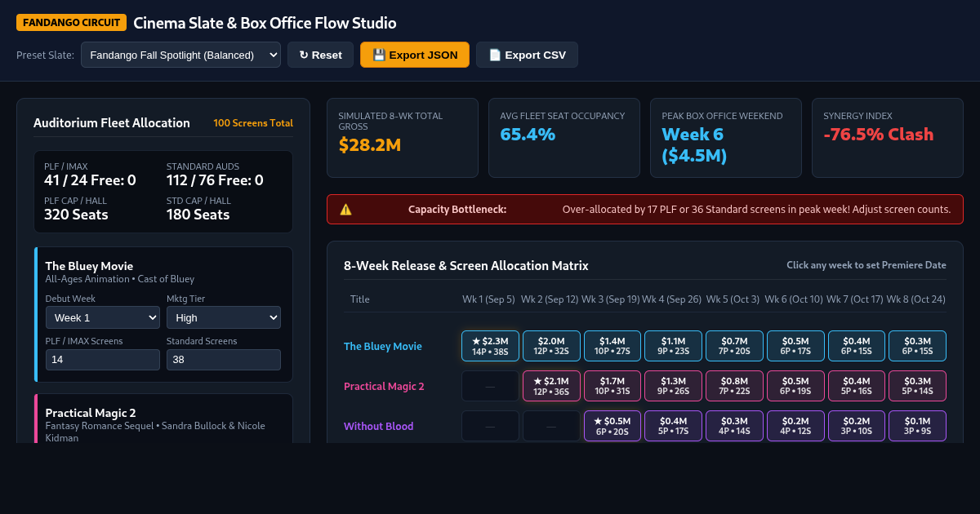Click Wk 3 (Sep 19) column header
This screenshot has width=980, height=514.
coord(611,299)
